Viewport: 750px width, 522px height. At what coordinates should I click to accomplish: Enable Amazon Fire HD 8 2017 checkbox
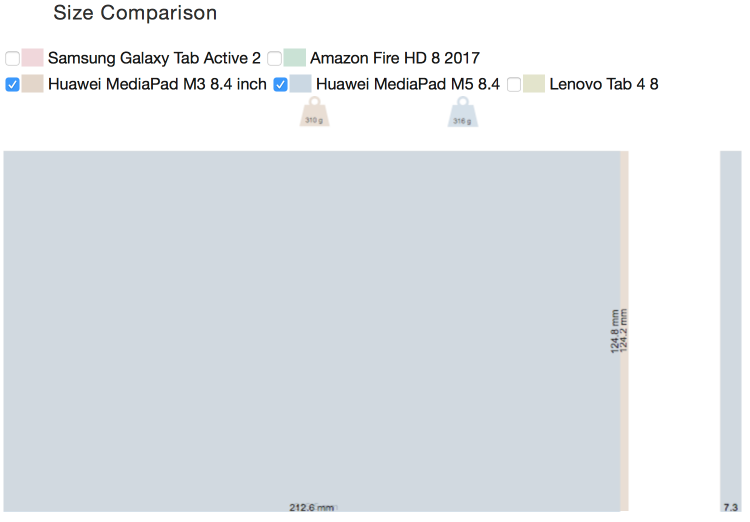tap(275, 58)
